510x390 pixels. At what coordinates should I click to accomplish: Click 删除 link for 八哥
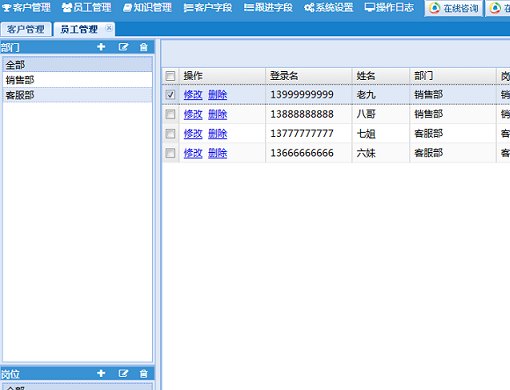tap(217, 114)
